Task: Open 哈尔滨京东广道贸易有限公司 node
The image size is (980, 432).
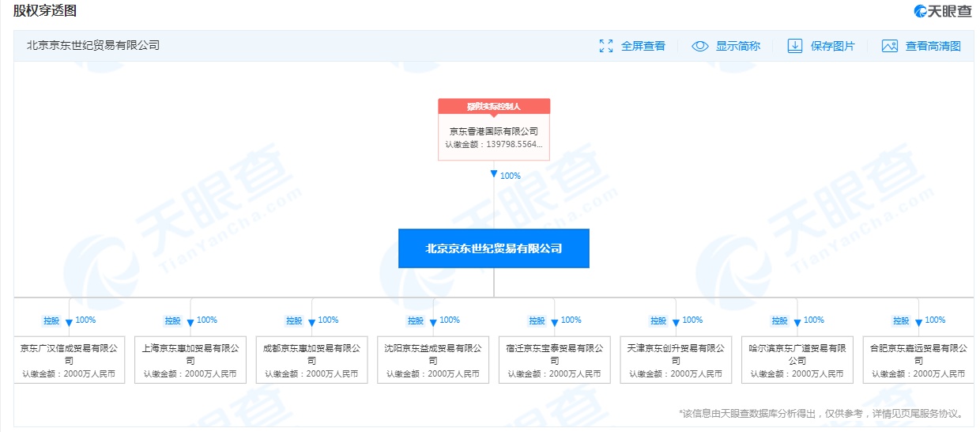Action: (x=797, y=360)
